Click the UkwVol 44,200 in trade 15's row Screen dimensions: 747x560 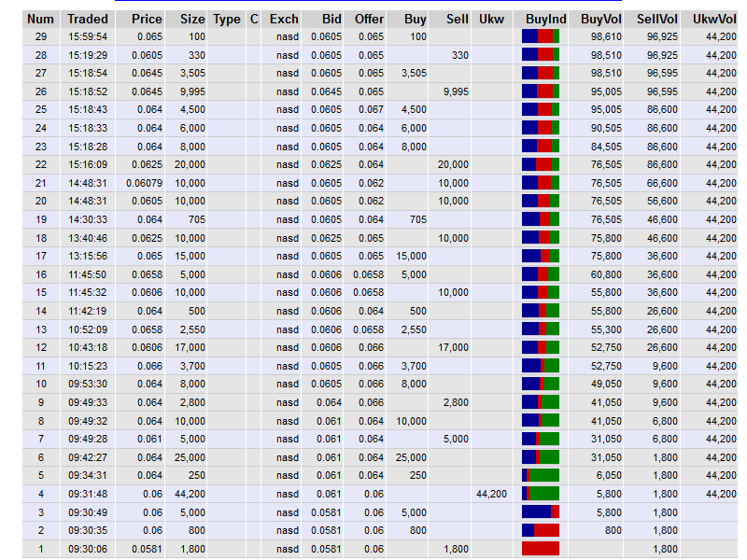pyautogui.click(x=721, y=292)
